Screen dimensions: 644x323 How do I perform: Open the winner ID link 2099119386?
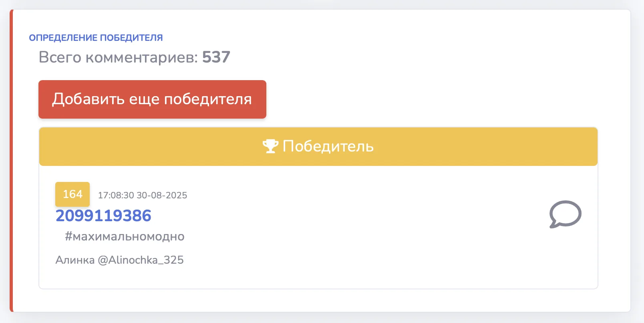pos(103,216)
